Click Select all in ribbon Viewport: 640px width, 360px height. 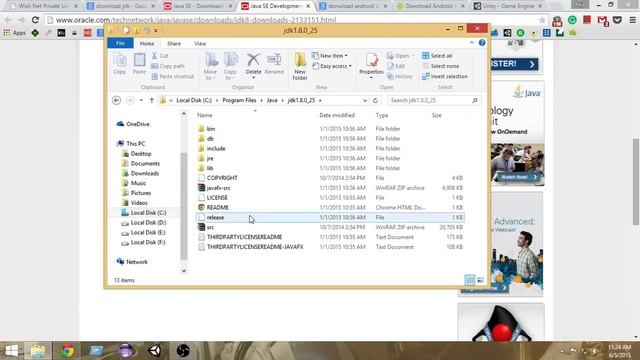click(x=437, y=56)
